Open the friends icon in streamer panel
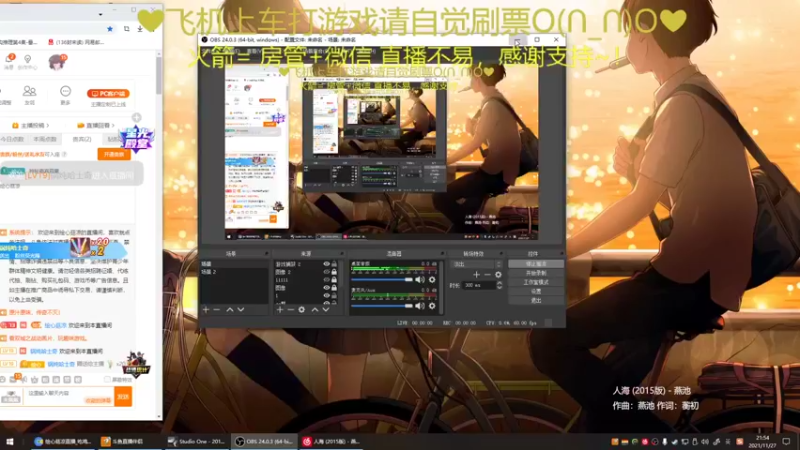The width and height of the screenshot is (800, 450). tap(30, 94)
